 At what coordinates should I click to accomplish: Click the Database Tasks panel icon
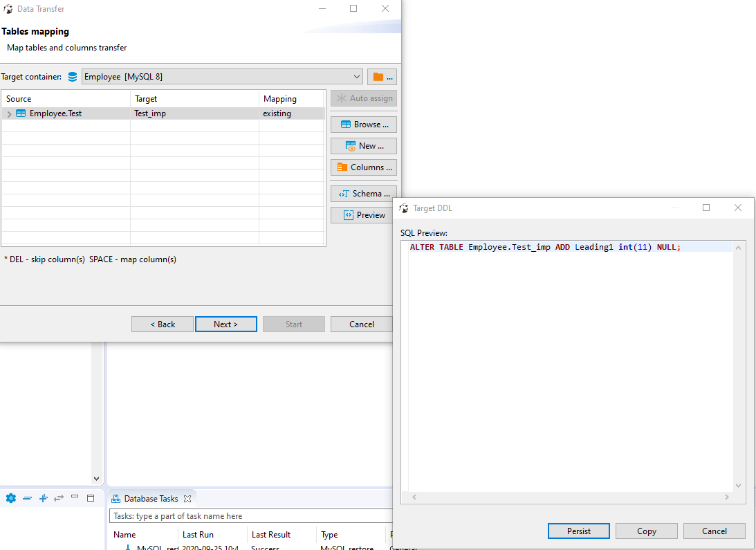(116, 497)
